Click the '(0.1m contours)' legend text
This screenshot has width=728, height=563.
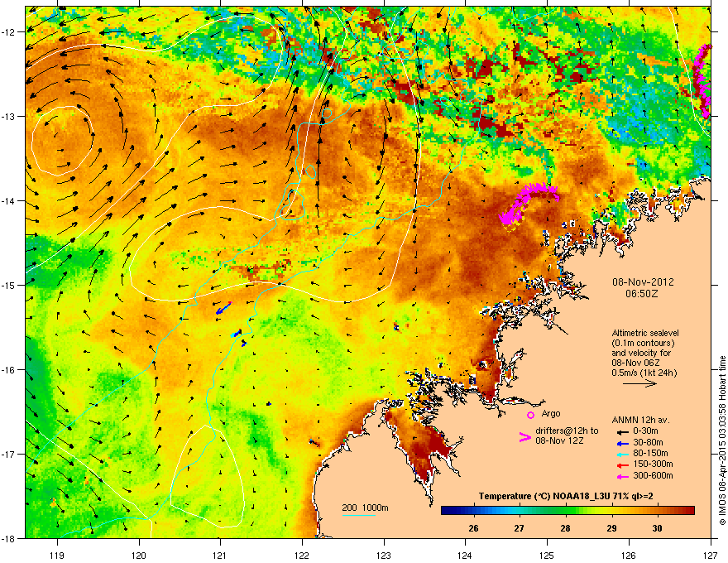click(643, 344)
